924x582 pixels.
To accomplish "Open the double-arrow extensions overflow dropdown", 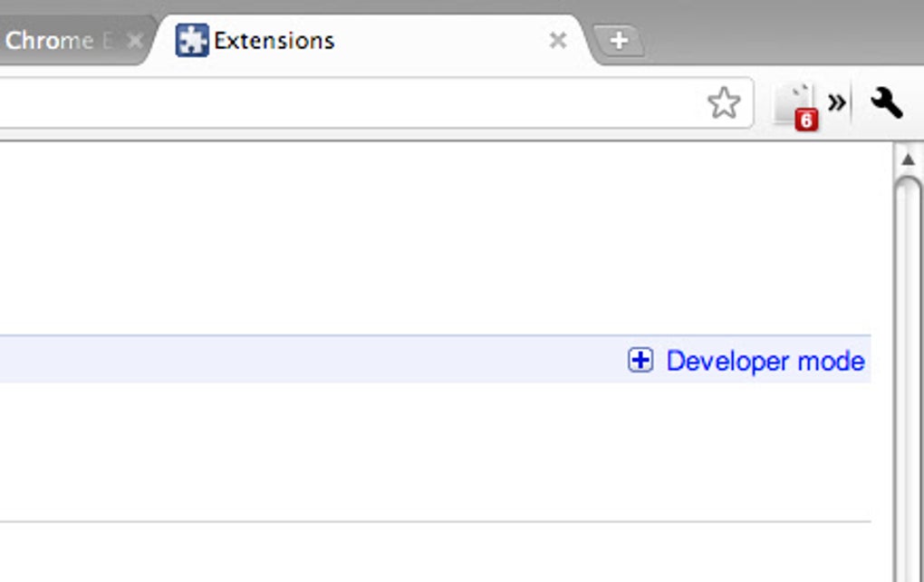I will tap(837, 102).
